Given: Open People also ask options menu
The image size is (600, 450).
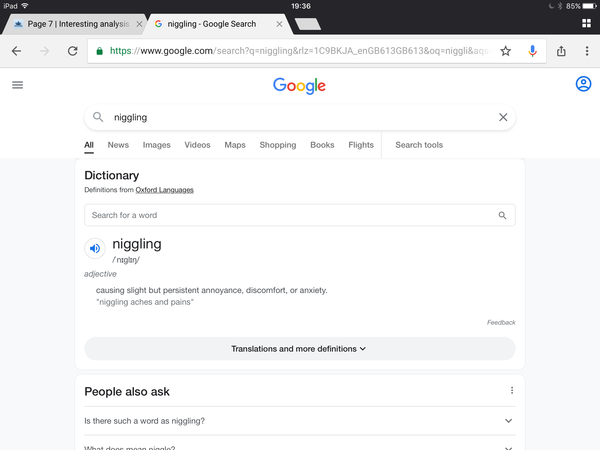Looking at the screenshot, I should [x=512, y=390].
